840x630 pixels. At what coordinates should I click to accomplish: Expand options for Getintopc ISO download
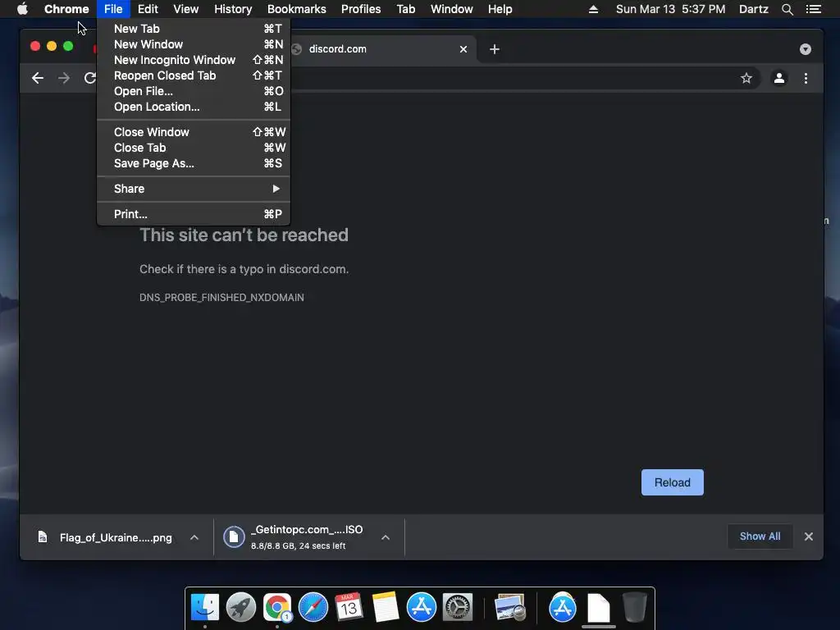[x=386, y=537]
